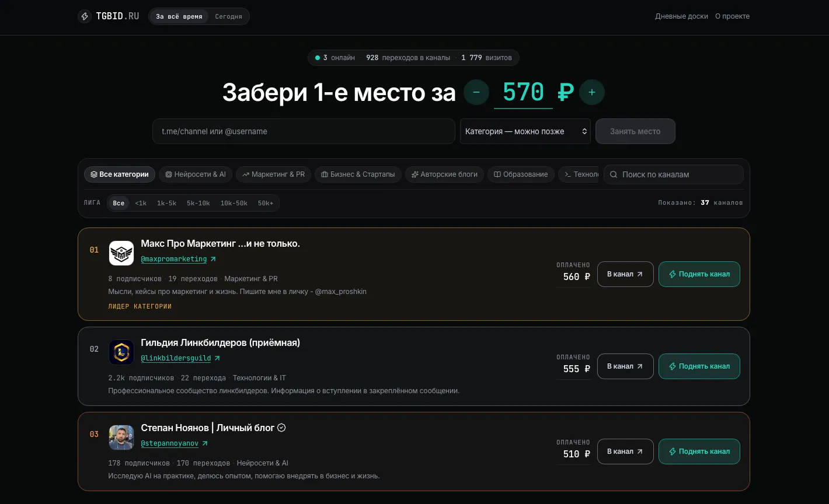Click verified badge next to Степан Ноянов
Viewport: 829px width, 504px height.
281,428
